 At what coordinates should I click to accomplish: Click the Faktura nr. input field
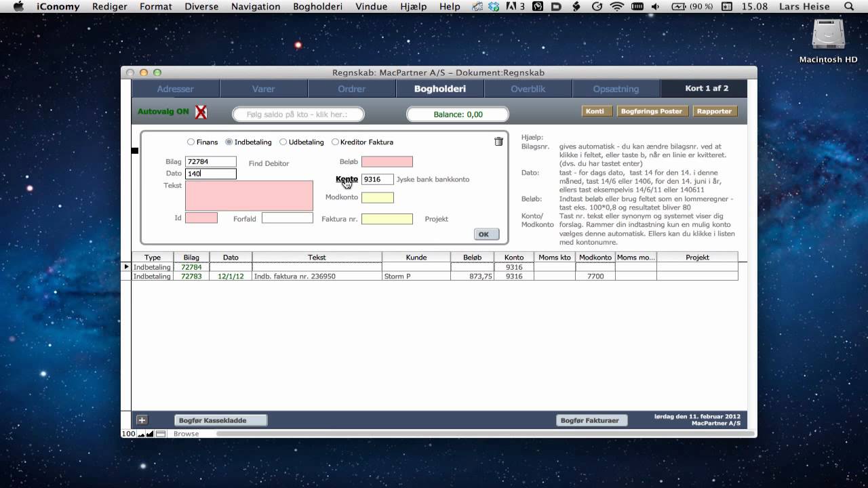click(x=387, y=219)
